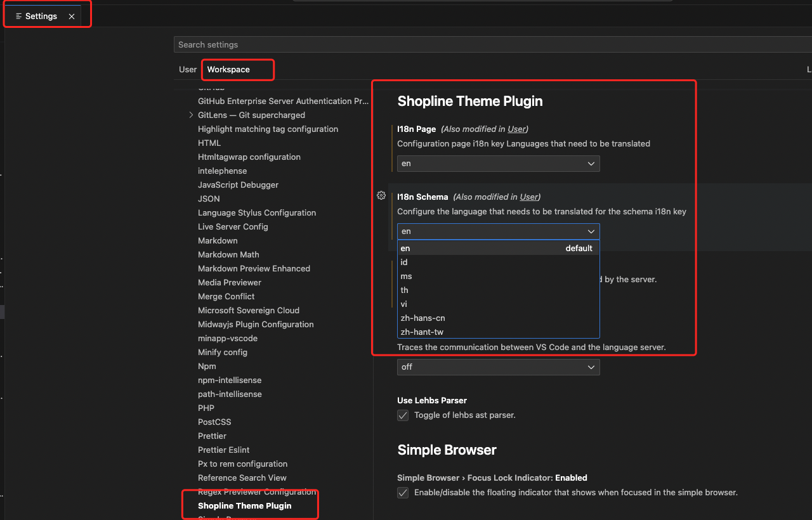Switch to the User settings tab

click(x=188, y=69)
